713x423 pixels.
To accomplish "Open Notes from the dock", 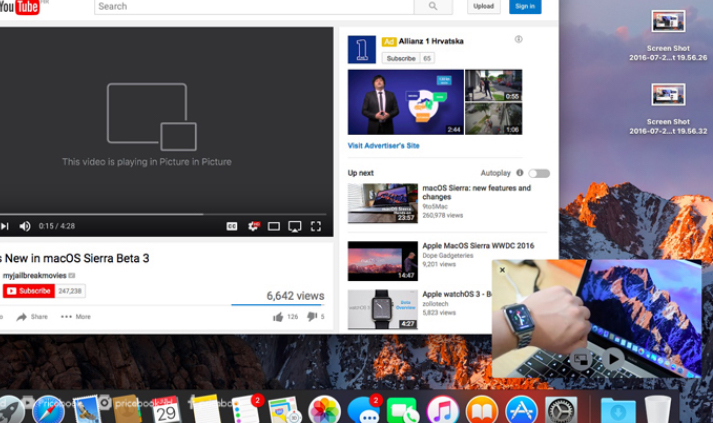I will pos(205,409).
